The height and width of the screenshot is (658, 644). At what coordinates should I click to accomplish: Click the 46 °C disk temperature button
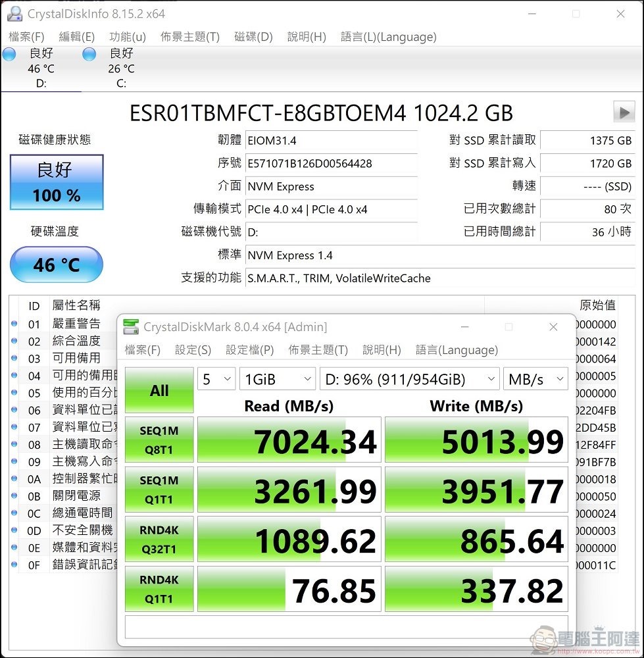pos(57,265)
